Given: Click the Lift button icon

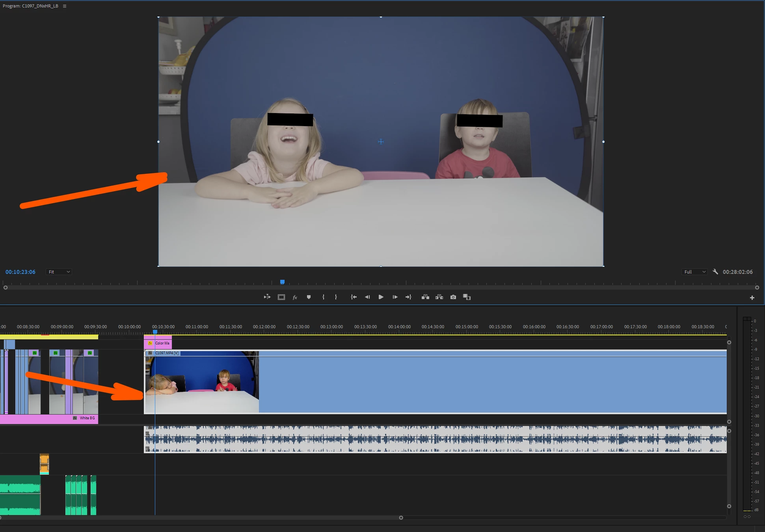Looking at the screenshot, I should (x=425, y=297).
